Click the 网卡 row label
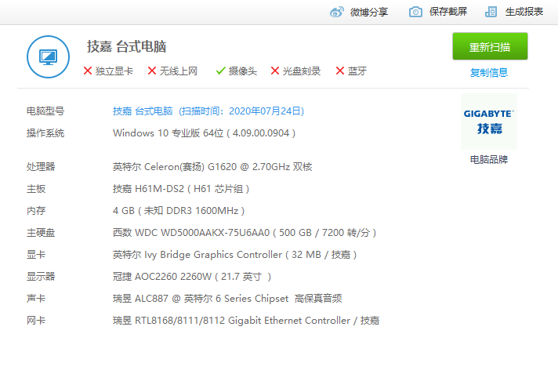 (36, 321)
